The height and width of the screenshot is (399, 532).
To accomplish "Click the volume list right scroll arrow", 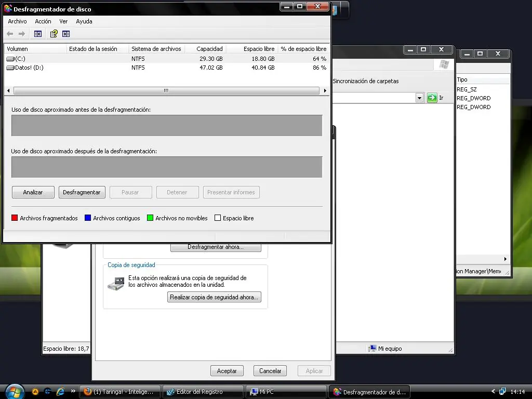I will [325, 90].
